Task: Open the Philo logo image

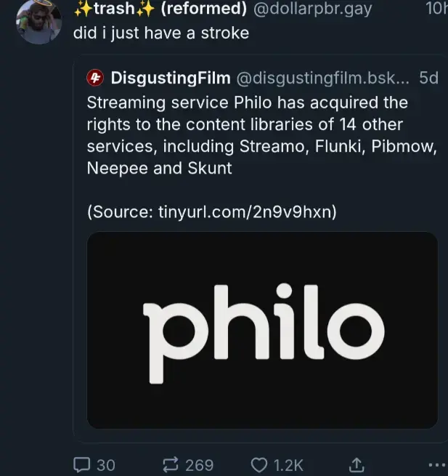Action: pos(262,331)
